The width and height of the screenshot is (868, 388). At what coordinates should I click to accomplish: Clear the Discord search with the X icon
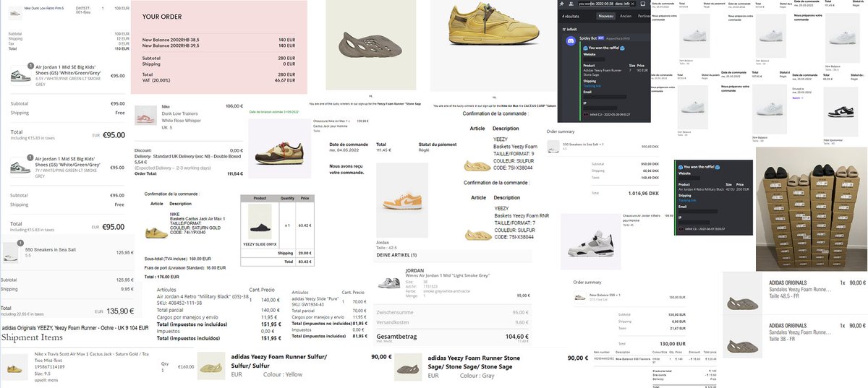(x=632, y=4)
